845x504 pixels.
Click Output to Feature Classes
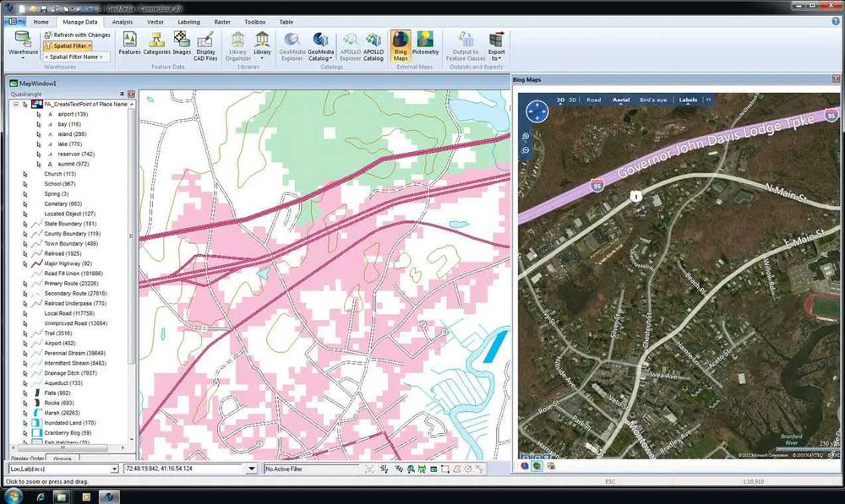click(466, 46)
